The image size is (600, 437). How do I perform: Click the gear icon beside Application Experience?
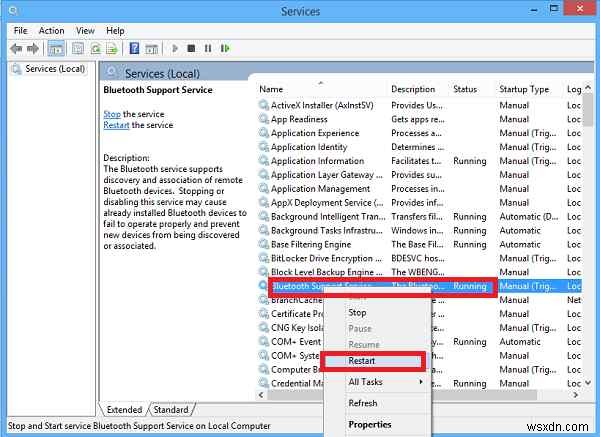(263, 133)
